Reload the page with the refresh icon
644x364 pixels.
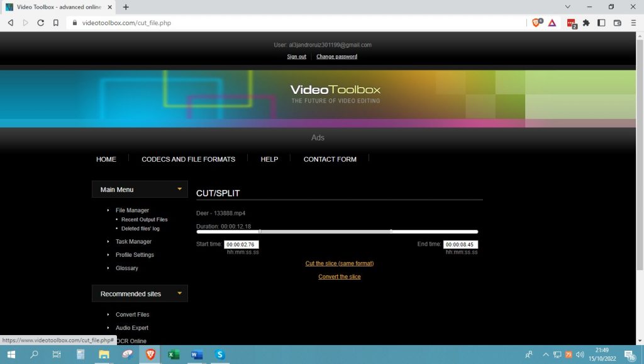click(x=41, y=23)
